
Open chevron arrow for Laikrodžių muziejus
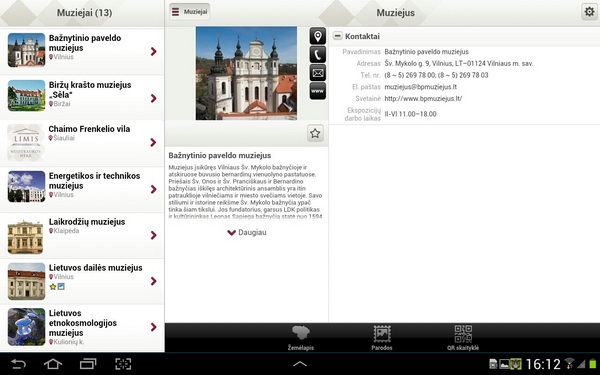(x=153, y=235)
